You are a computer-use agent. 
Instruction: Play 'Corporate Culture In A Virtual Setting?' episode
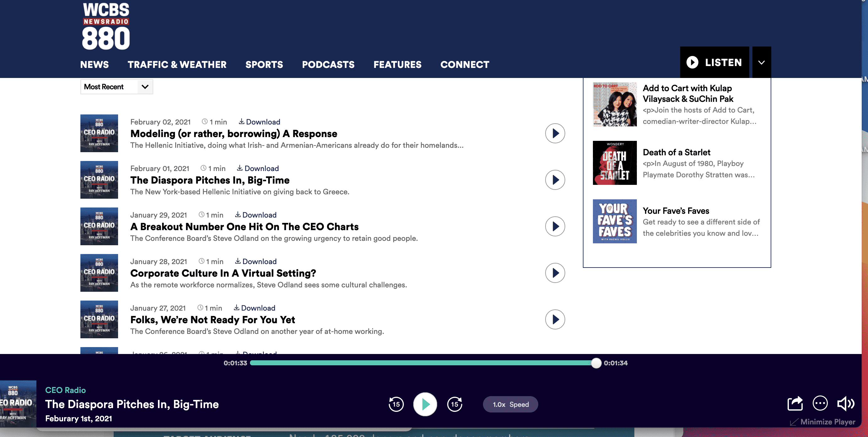[555, 273]
